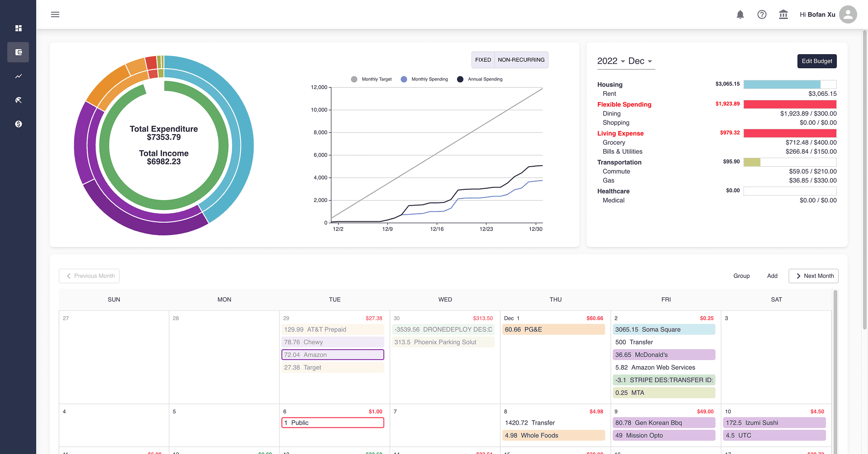The image size is (868, 454).
Task: Open the hamburger menu icon
Action: [x=55, y=14]
